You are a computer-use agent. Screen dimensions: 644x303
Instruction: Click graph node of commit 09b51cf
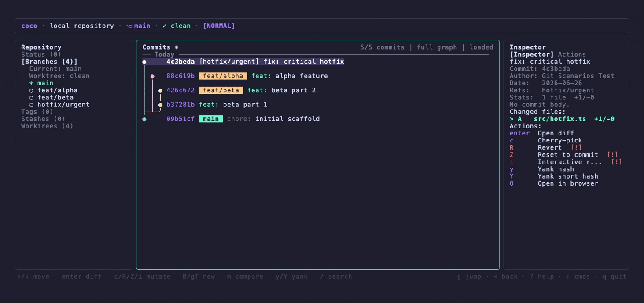(144, 119)
